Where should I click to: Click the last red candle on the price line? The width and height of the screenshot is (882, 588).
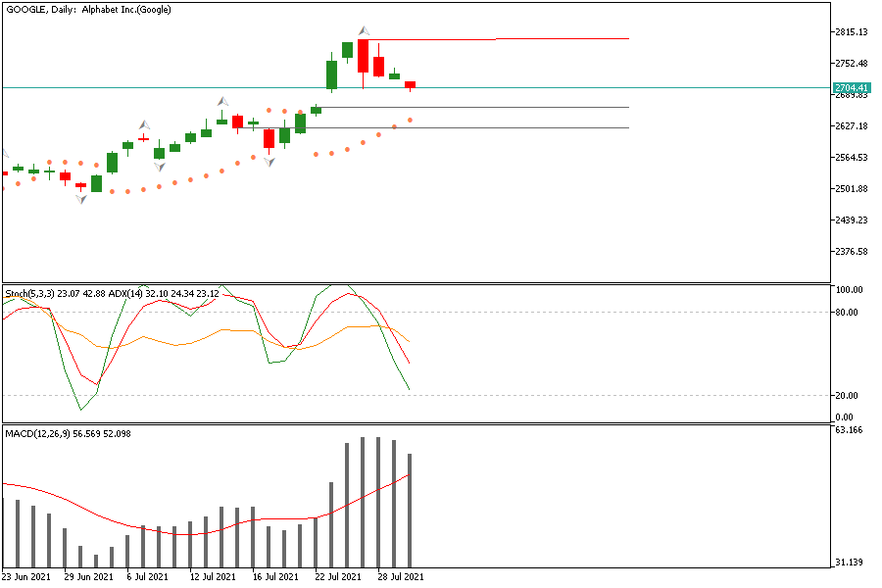tap(410, 85)
